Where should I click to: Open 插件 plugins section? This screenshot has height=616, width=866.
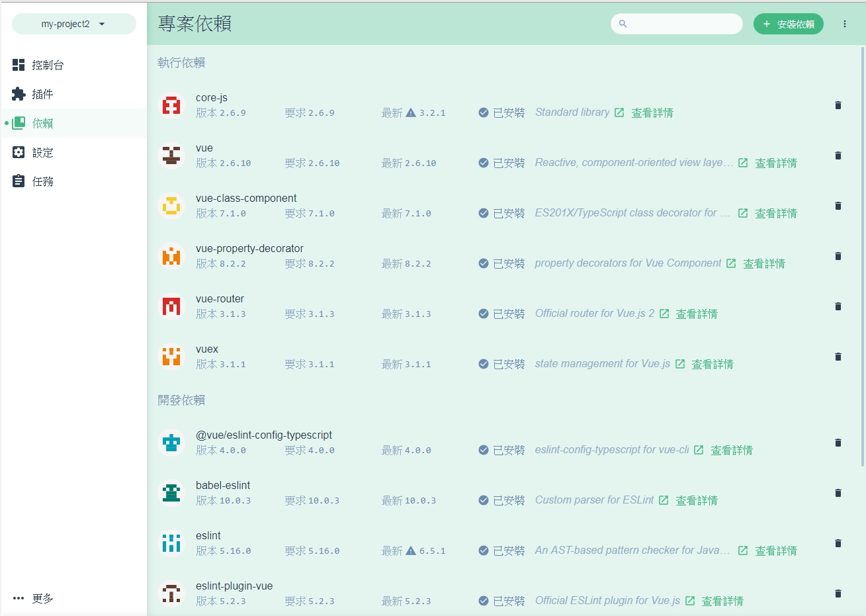coord(73,94)
